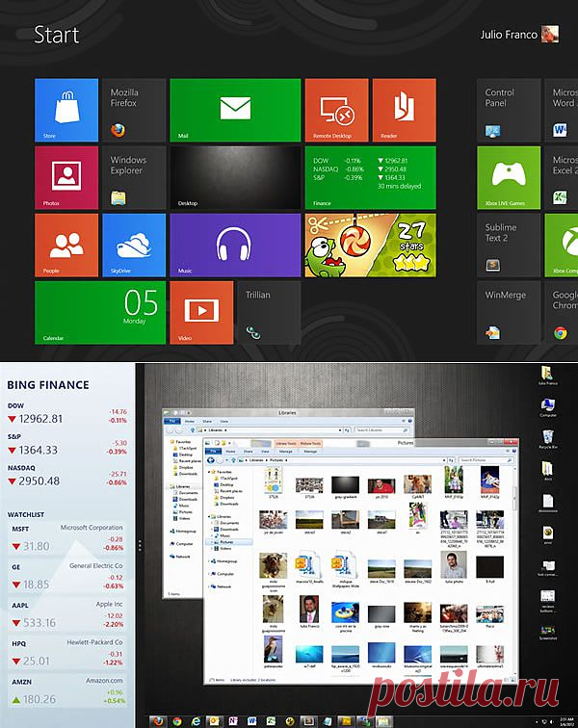
Task: Open the Windows Explorer tile
Action: [134, 178]
